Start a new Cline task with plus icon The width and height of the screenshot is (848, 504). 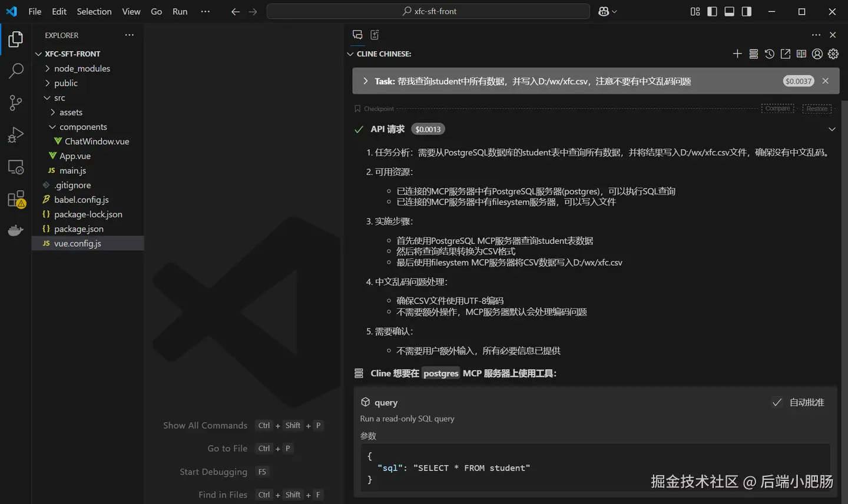click(737, 54)
